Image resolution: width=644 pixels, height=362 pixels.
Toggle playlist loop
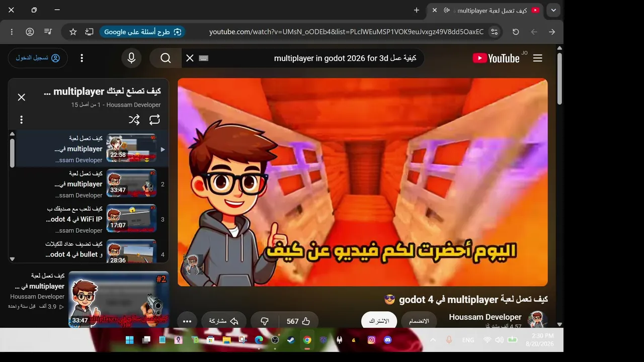click(x=154, y=120)
